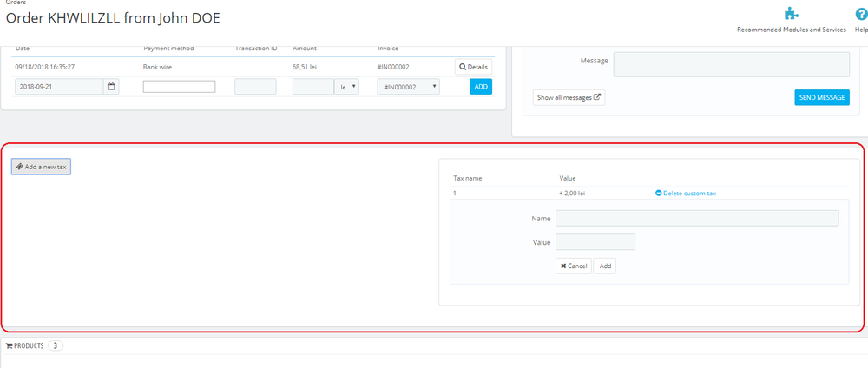The image size is (868, 368).
Task: Click the products count badge 3
Action: 56,345
